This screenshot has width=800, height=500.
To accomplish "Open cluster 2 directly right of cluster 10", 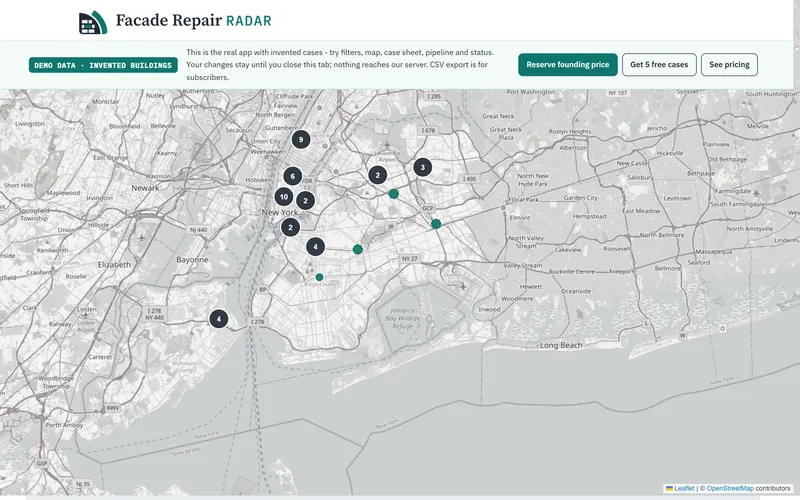I will click(x=306, y=201).
